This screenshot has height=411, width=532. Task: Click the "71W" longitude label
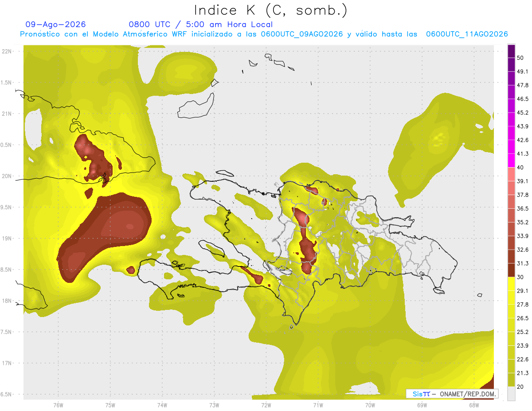coord(318,405)
